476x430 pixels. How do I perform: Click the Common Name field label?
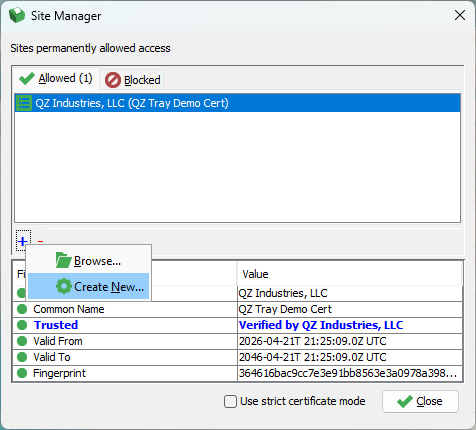tap(69, 309)
